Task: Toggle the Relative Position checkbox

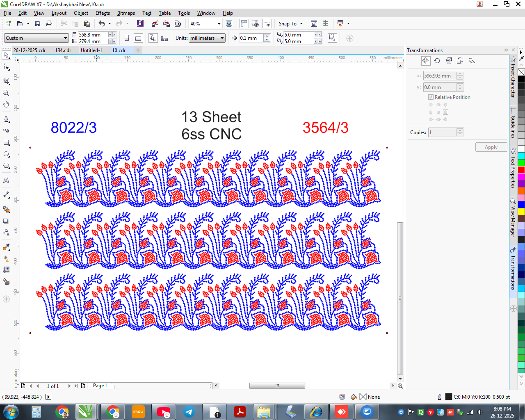Action: (431, 97)
